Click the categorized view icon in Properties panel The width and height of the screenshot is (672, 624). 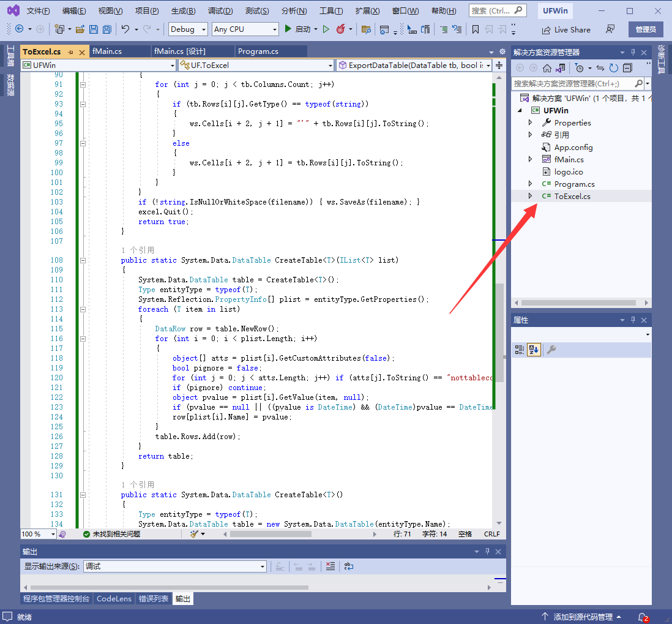[520, 350]
